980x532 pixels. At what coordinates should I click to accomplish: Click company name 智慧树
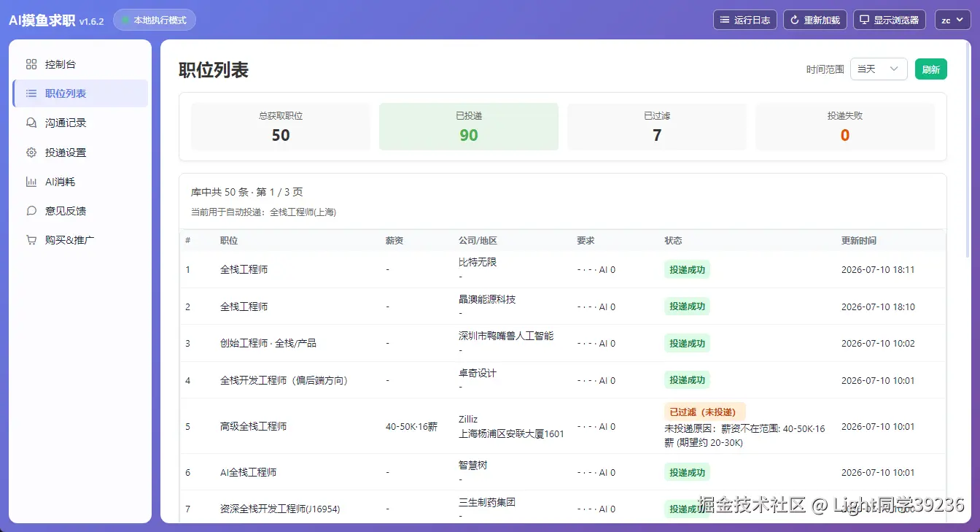(472, 465)
